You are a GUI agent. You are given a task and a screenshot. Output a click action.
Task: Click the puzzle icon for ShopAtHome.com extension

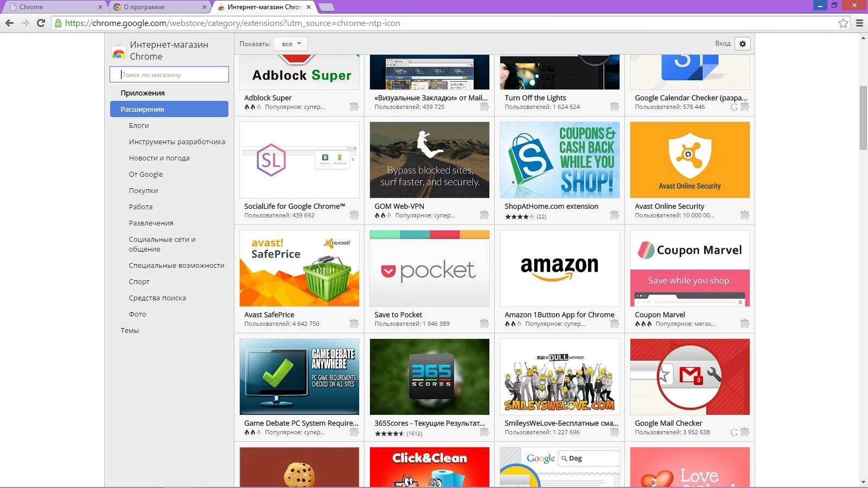tap(615, 215)
